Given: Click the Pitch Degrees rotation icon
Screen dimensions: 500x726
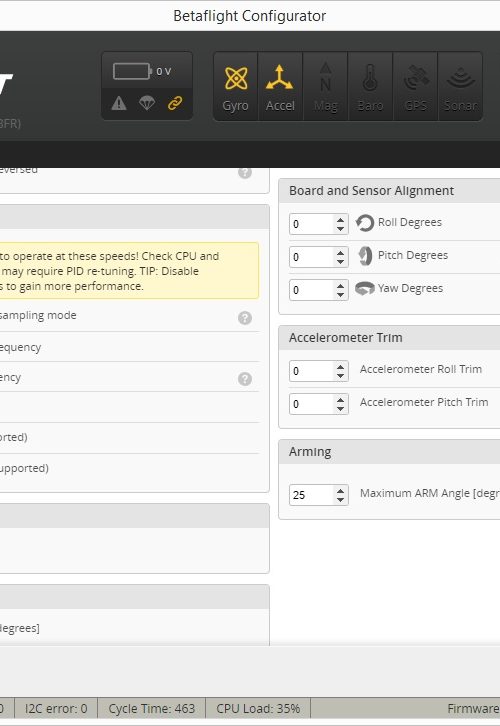Looking at the screenshot, I should [x=365, y=256].
